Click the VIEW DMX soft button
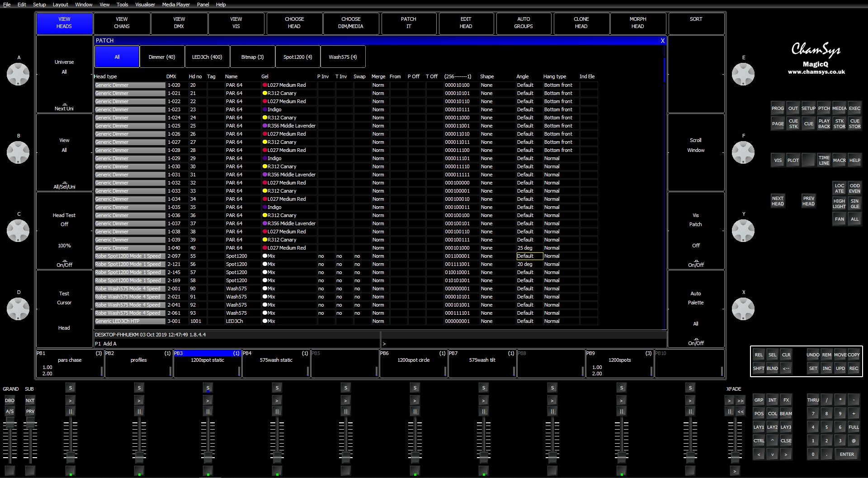This screenshot has width=868, height=478. point(179,23)
